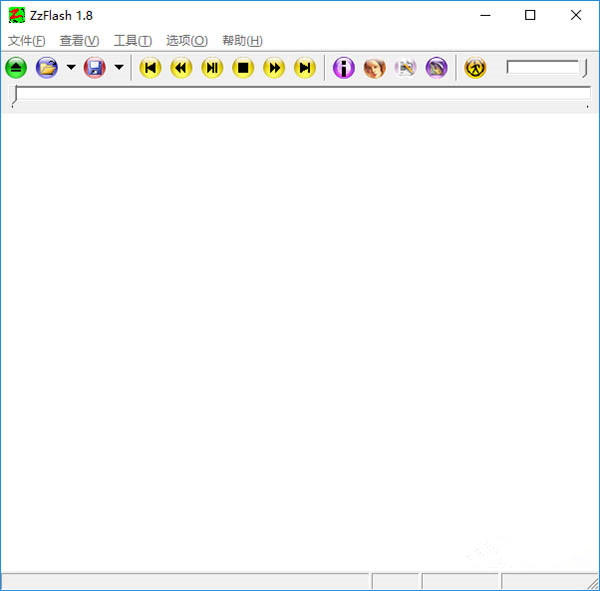Jump to the first frame
Screen dimensions: 600x591
150,68
